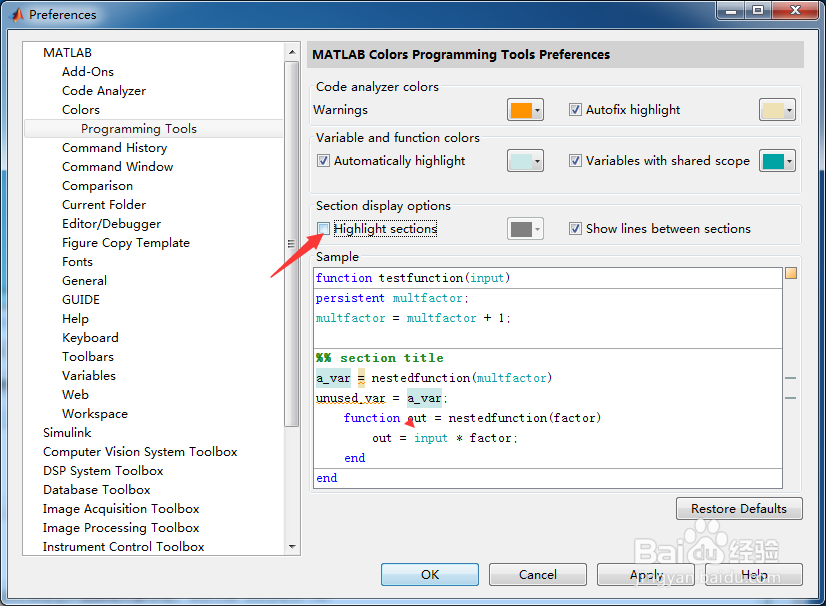Image resolution: width=826 pixels, height=606 pixels.
Task: Select GUIDE preferences
Action: 81,299
